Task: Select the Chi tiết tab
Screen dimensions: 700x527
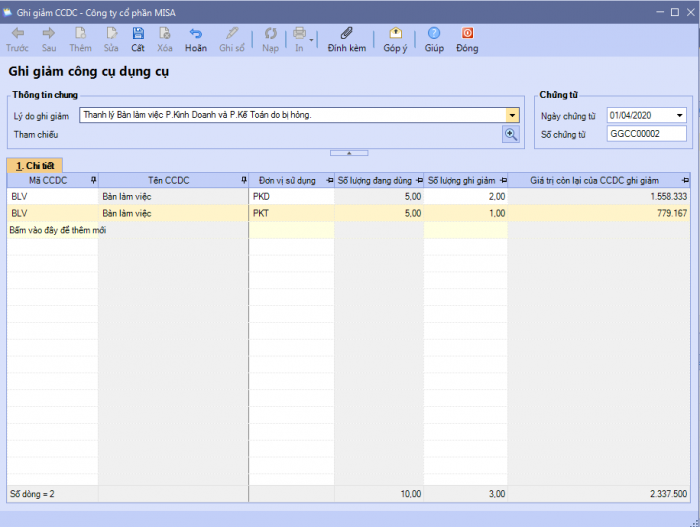Action: pos(35,165)
